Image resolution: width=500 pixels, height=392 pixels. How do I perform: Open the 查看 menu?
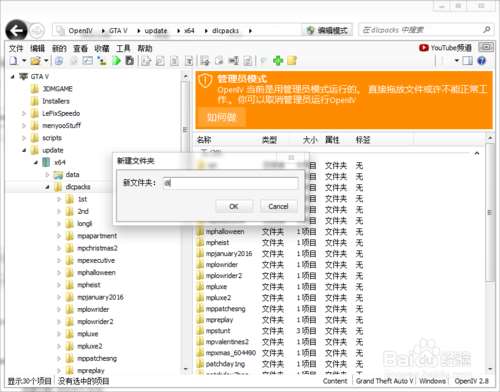pos(80,49)
